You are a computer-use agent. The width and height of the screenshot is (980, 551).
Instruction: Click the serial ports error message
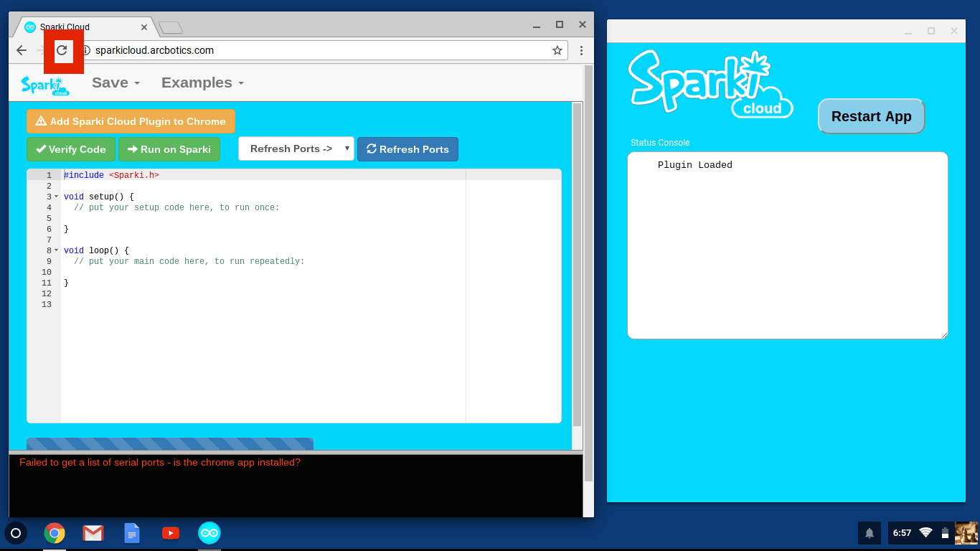160,462
